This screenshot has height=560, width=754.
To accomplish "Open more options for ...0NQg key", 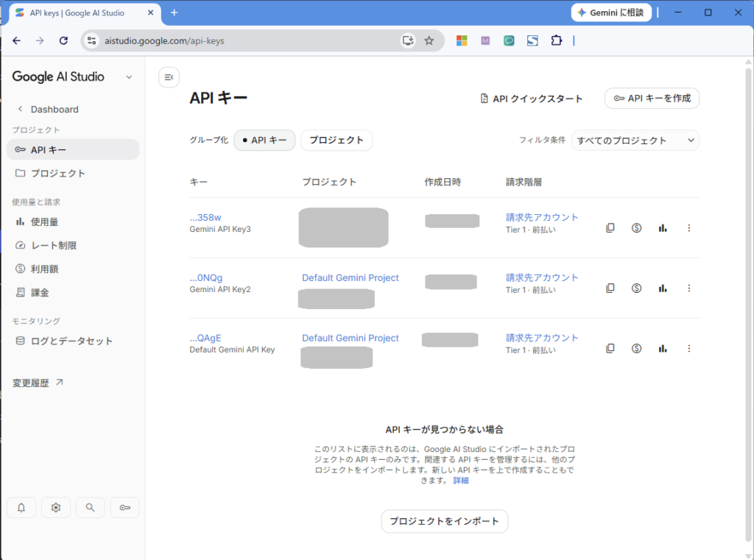I will tap(688, 288).
